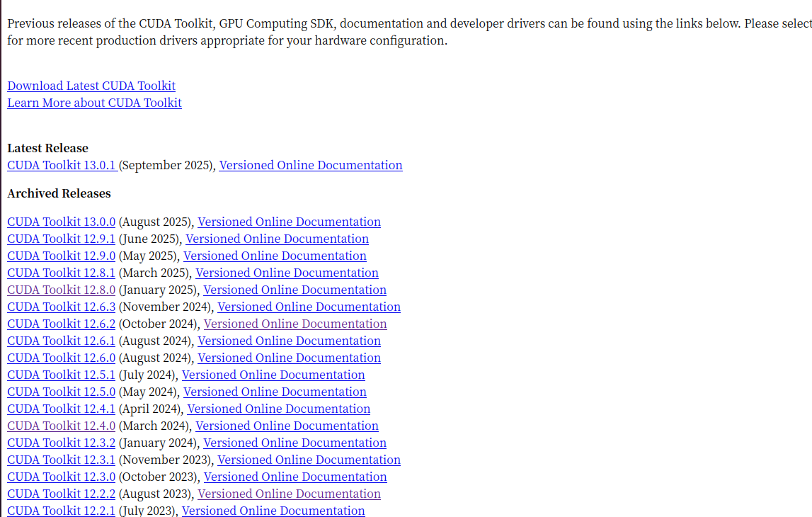Viewport: 812px width, 517px height.
Task: Open the CUDA Toolkit 12.6.0 link
Action: 61,358
